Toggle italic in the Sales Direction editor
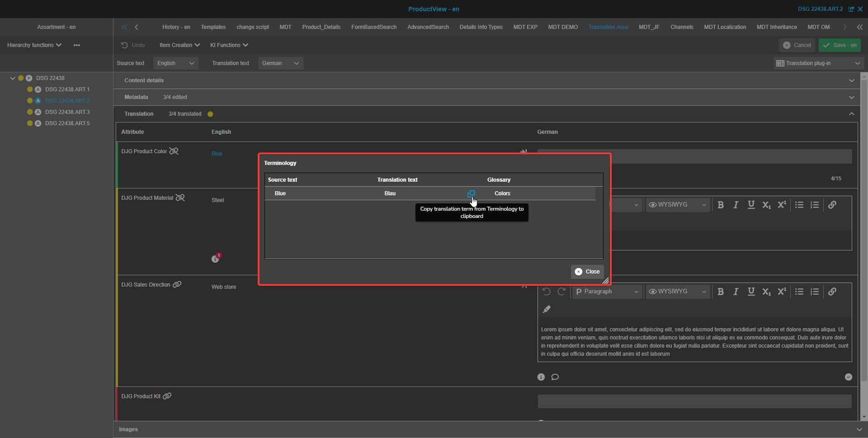Screen dimensions: 868x438 736,292
